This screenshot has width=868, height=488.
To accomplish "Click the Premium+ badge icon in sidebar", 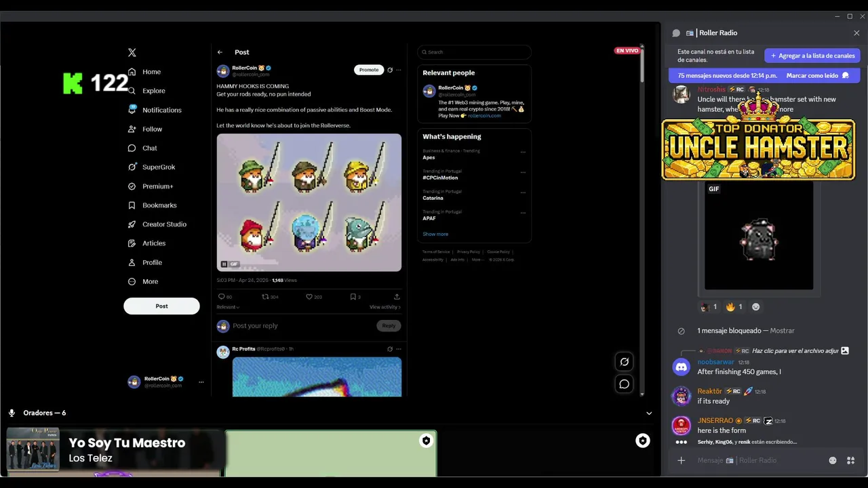I will [132, 186].
